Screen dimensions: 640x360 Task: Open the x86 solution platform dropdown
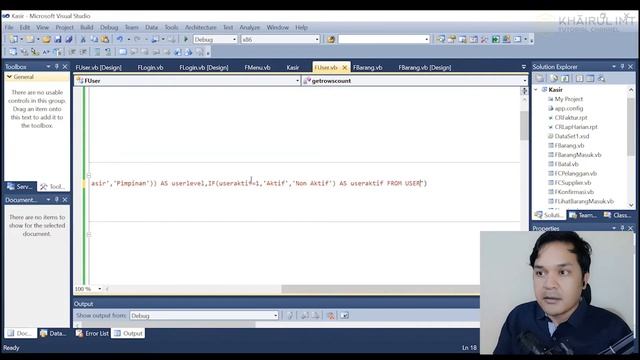[x=317, y=39]
